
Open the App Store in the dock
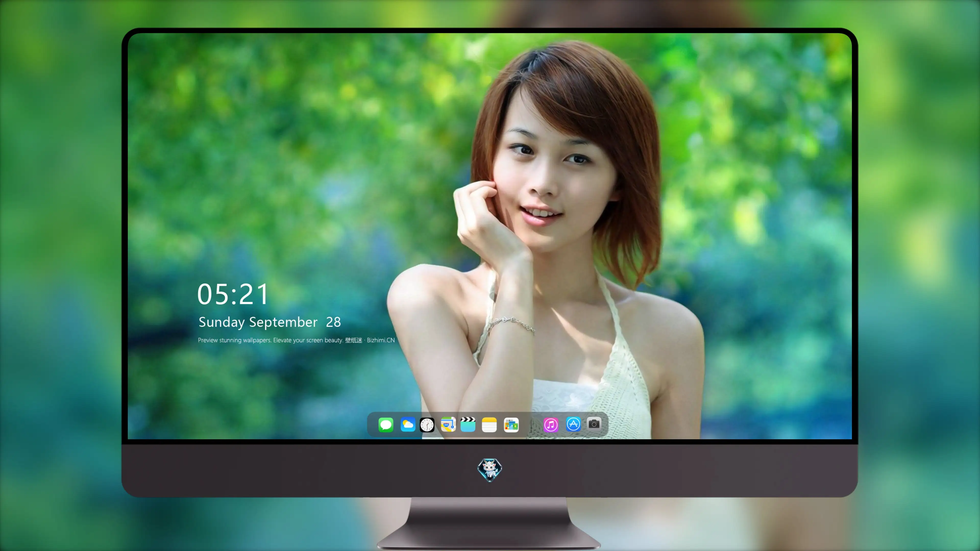(x=573, y=424)
